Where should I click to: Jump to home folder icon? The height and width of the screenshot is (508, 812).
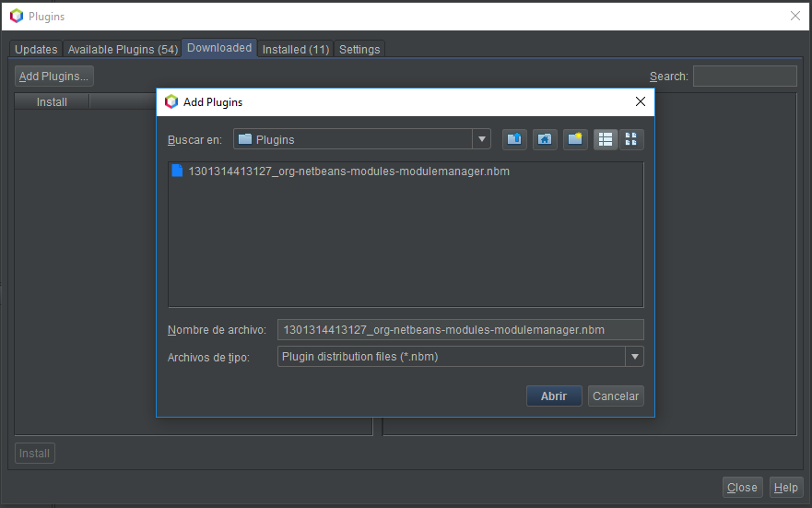[545, 139]
